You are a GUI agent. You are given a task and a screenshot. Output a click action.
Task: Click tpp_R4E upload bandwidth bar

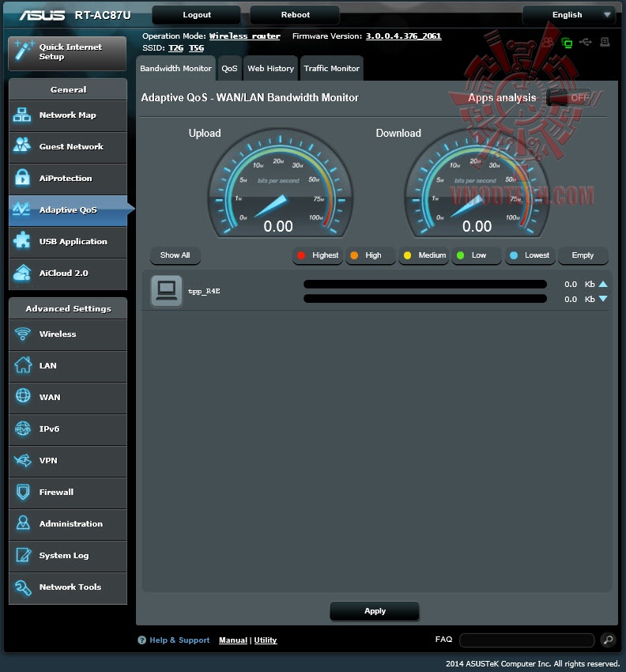click(425, 284)
